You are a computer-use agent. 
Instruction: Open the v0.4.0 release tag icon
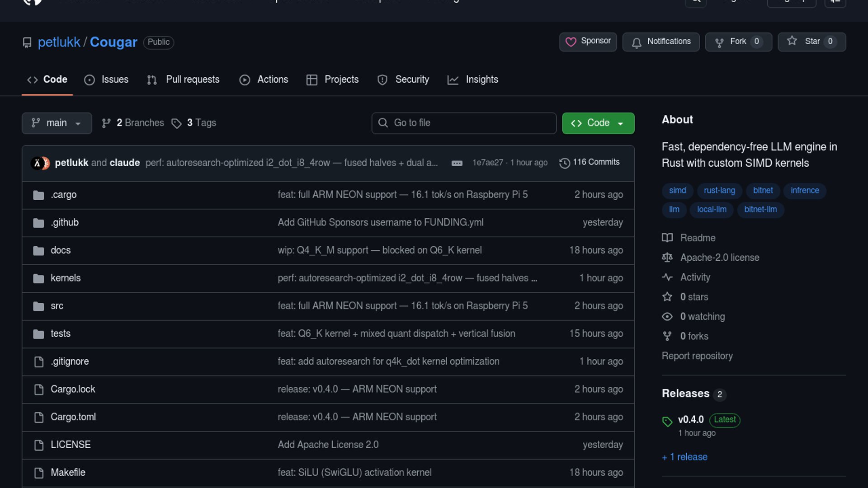[x=667, y=422]
